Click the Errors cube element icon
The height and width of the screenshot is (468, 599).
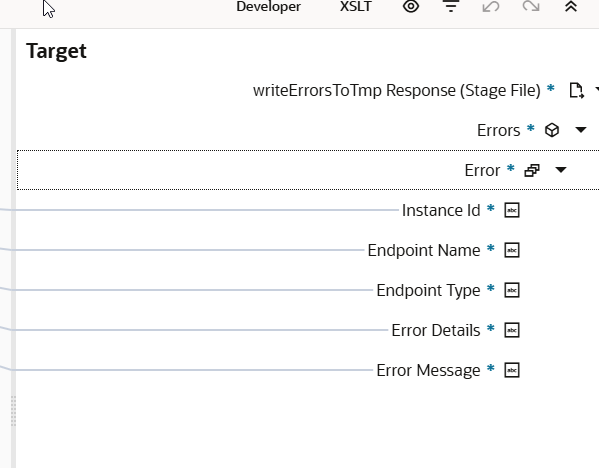(x=552, y=130)
